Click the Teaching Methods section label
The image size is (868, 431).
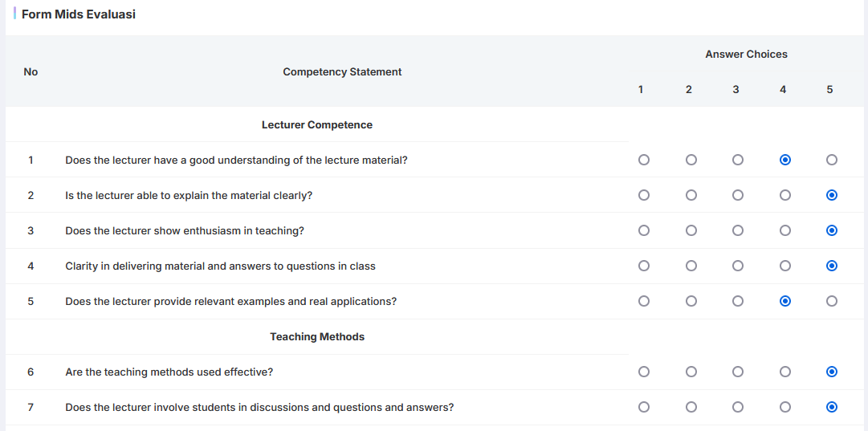[x=317, y=337]
